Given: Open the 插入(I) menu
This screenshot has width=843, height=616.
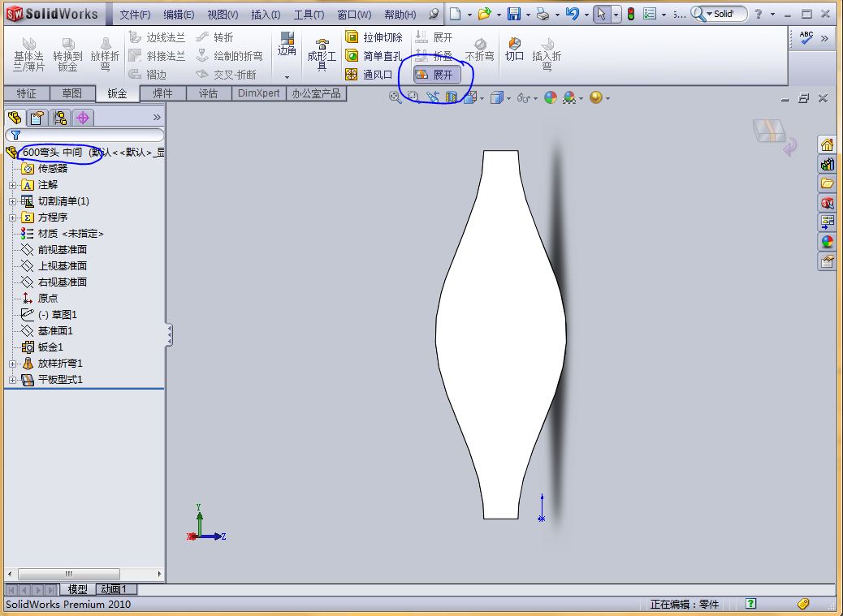Looking at the screenshot, I should (266, 15).
